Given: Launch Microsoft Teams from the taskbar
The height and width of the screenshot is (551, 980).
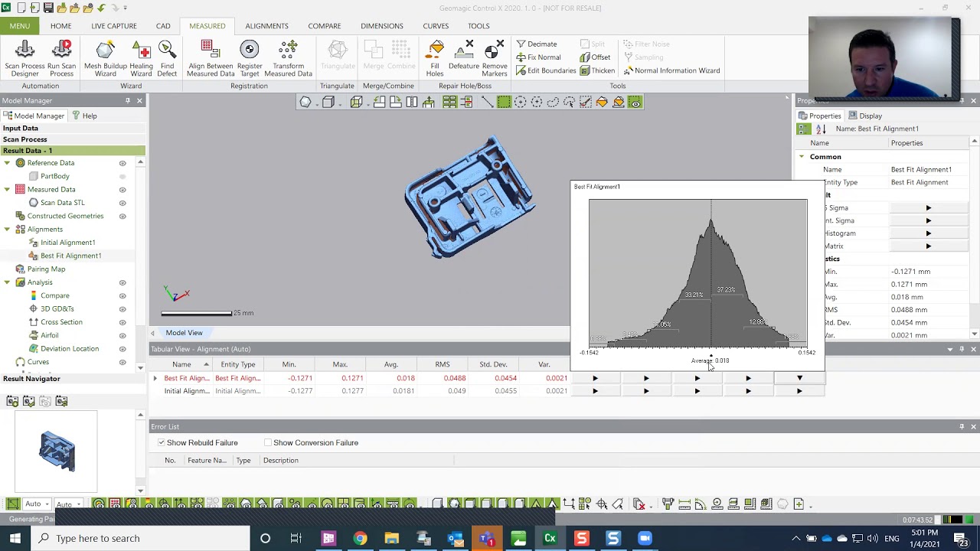Looking at the screenshot, I should 487,538.
